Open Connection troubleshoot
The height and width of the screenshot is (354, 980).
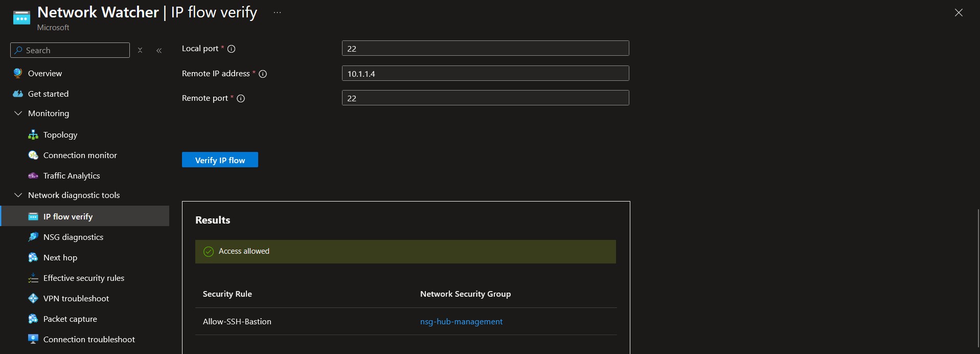tap(89, 339)
